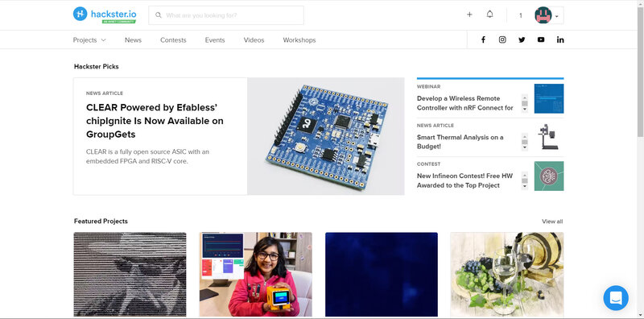Viewport: 644px width, 319px height.
Task: Focus the search input field
Action: 226,15
